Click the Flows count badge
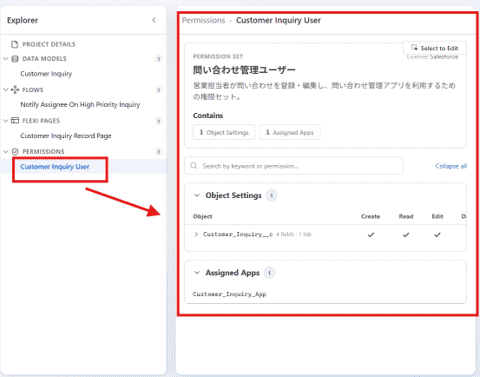Screen dimensions: 480x377 (x=159, y=90)
